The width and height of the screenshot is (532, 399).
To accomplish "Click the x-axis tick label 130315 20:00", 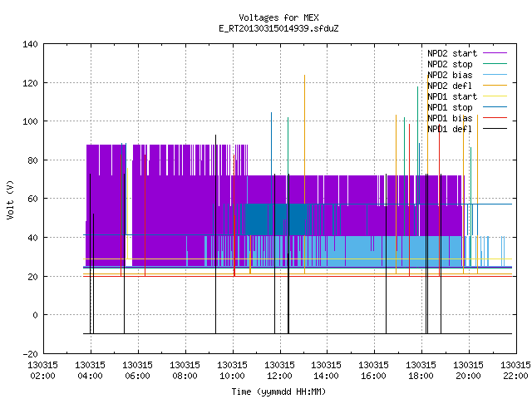I will tap(469, 371).
